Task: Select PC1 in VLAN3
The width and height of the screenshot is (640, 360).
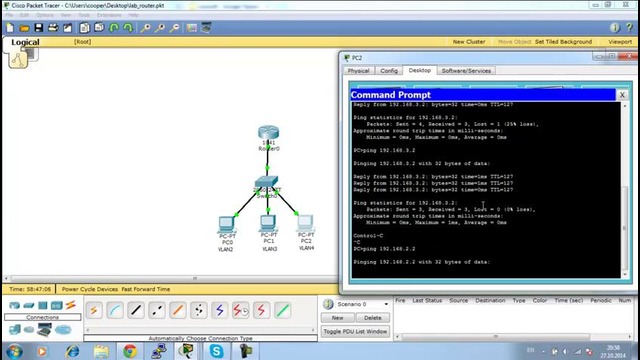Action: [x=268, y=222]
